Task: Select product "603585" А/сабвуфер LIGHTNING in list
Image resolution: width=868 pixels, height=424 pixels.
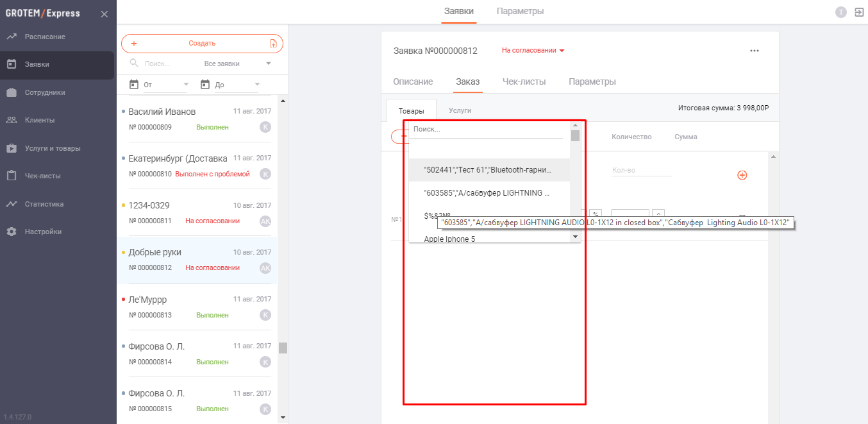Action: 489,193
